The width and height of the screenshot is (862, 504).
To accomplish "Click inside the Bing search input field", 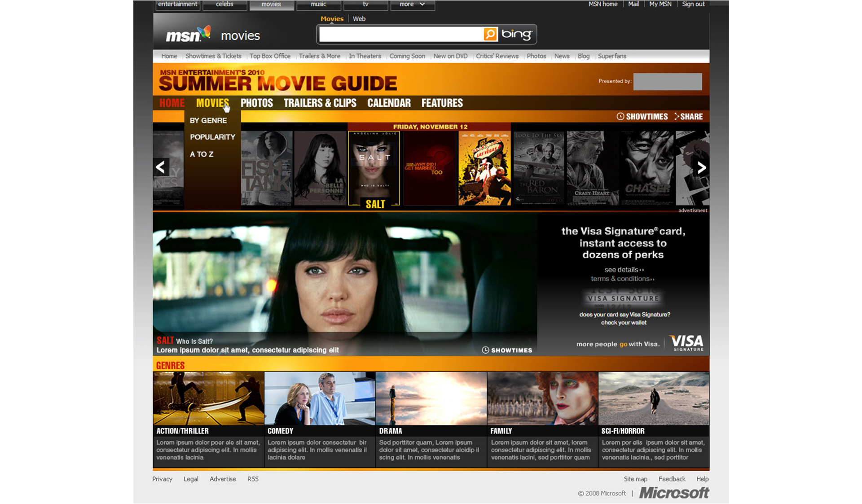I will 401,34.
